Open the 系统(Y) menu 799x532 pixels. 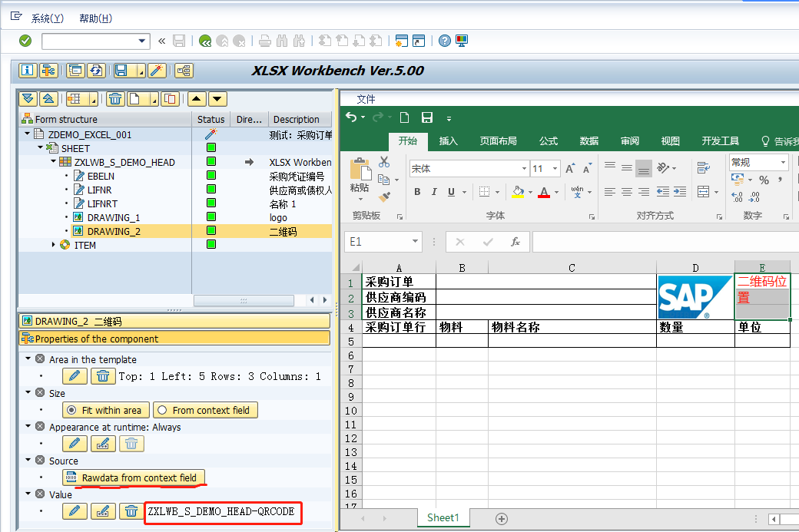tap(48, 18)
